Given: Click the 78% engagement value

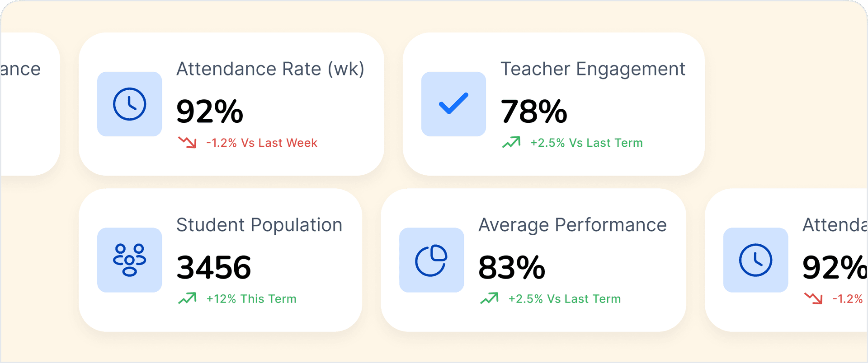Looking at the screenshot, I should coord(533,112).
